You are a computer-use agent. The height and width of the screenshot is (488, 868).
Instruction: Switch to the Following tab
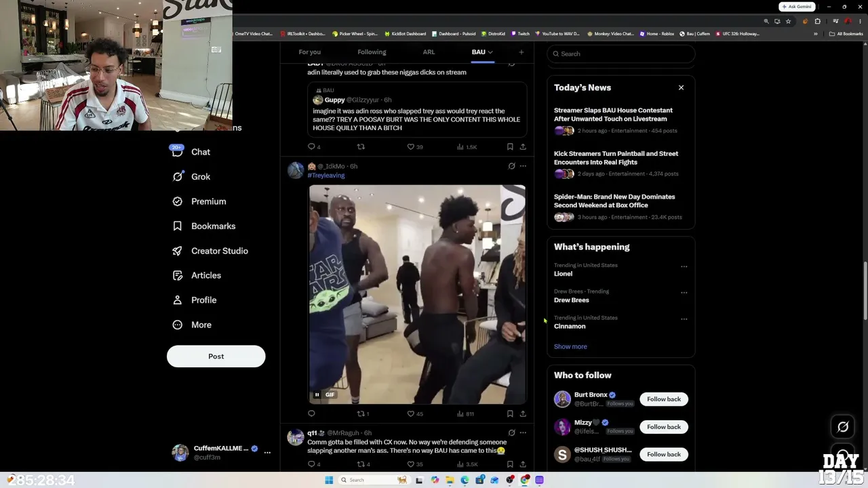372,52
